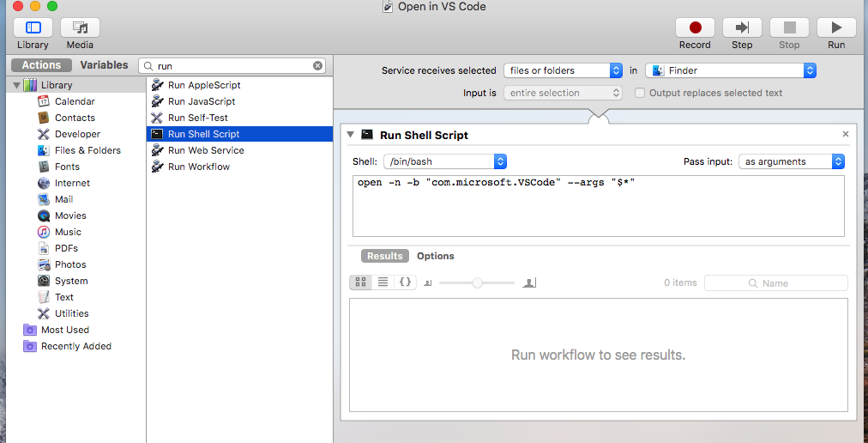
Task: Select the Run JavaScript action
Action: (239, 101)
